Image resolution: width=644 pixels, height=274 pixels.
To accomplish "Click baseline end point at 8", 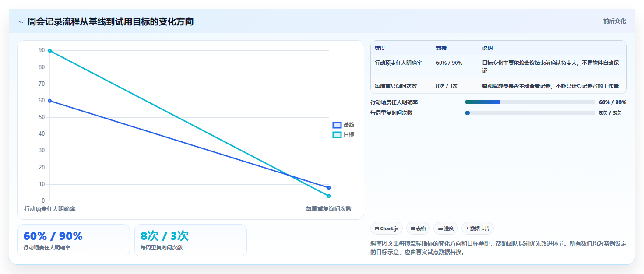I will [329, 188].
